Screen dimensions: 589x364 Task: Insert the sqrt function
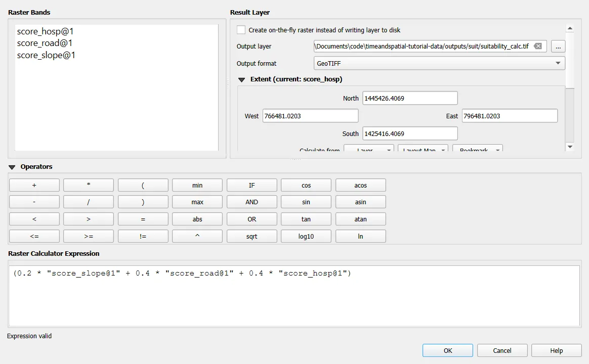(x=251, y=236)
